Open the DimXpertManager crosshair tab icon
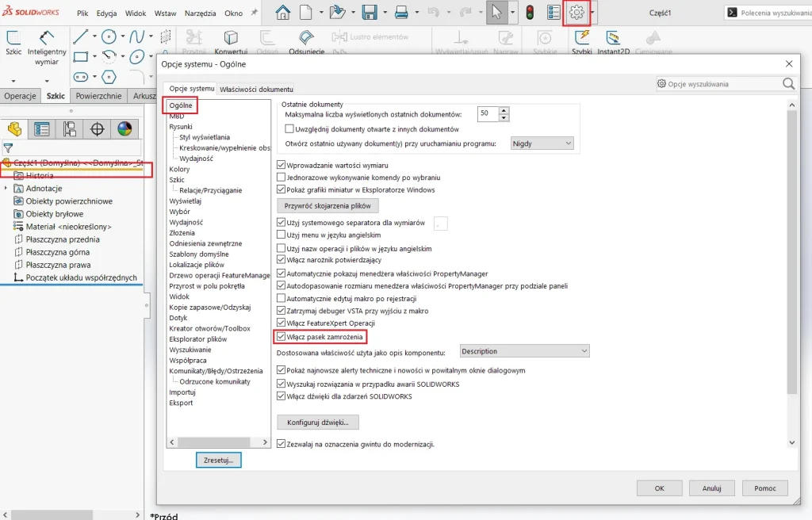 pos(97,129)
